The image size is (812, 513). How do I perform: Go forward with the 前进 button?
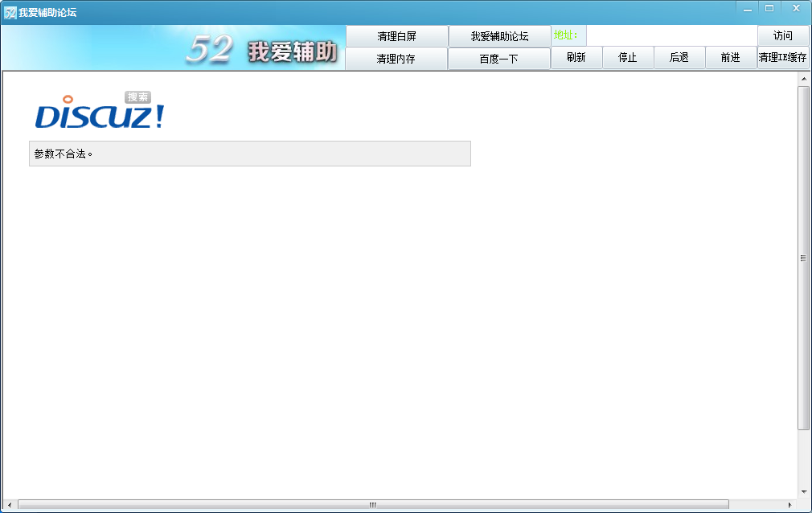pyautogui.click(x=731, y=58)
